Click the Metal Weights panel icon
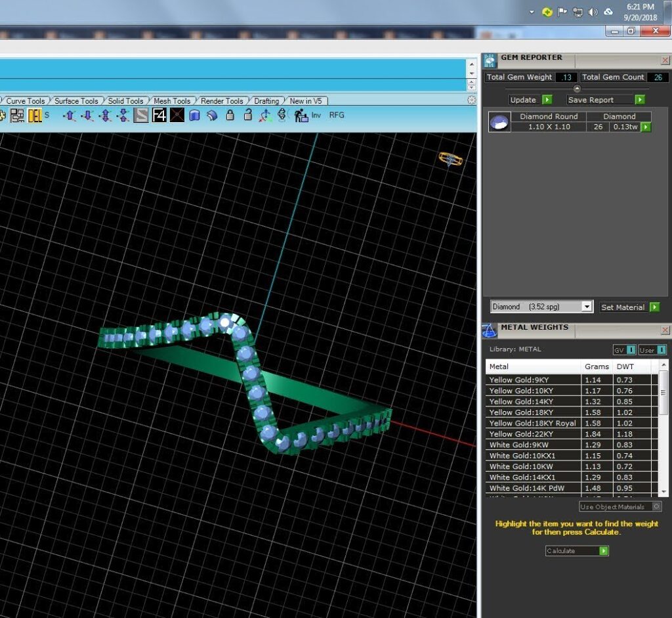The width and height of the screenshot is (672, 618). pyautogui.click(x=490, y=330)
